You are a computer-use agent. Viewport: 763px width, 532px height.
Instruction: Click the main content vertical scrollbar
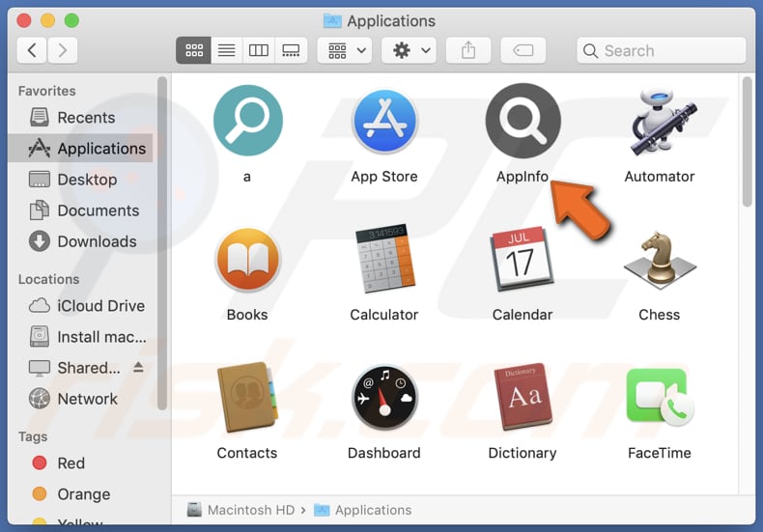tap(747, 143)
